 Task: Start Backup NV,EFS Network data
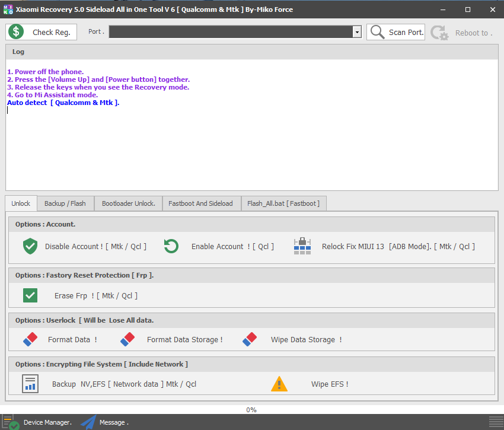coord(124,384)
